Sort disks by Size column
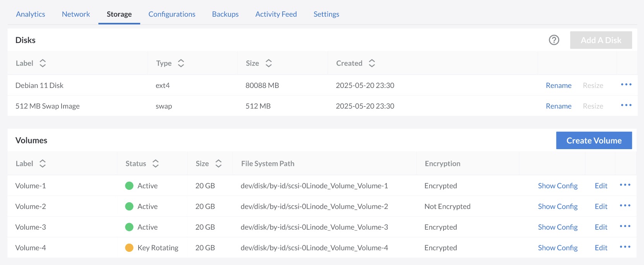The height and width of the screenshot is (265, 644). (x=269, y=63)
